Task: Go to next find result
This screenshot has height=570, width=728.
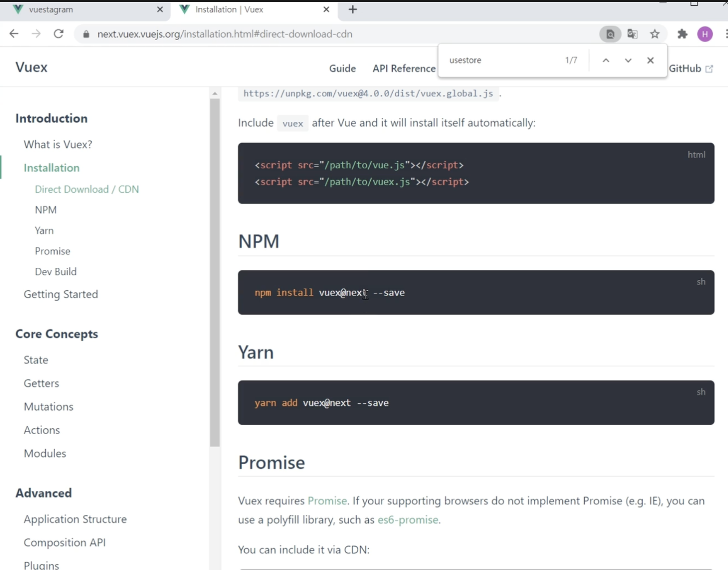Action: [628, 60]
